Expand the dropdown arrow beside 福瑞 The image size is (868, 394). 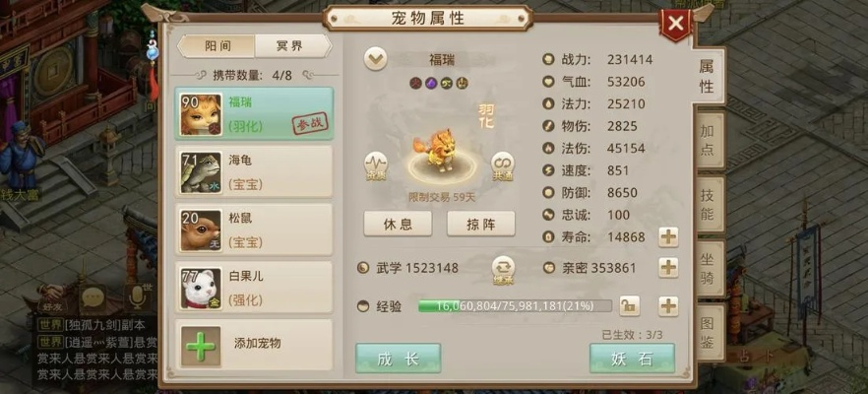tap(375, 59)
